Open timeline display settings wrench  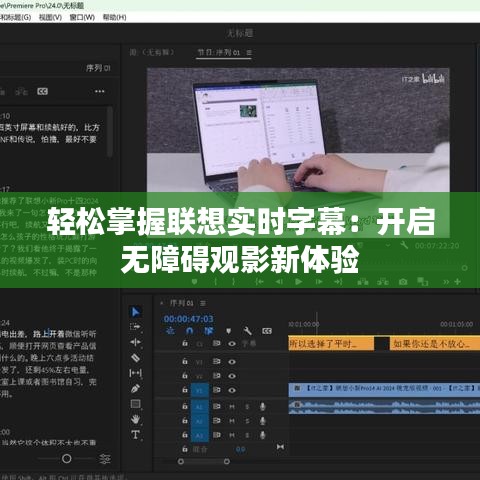point(247,331)
